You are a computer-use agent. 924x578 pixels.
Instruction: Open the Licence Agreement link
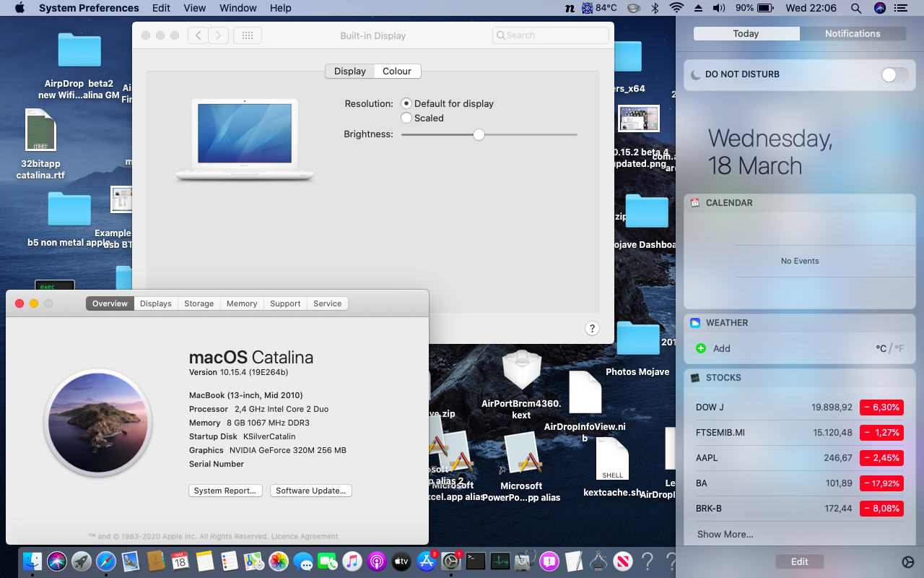click(x=305, y=537)
